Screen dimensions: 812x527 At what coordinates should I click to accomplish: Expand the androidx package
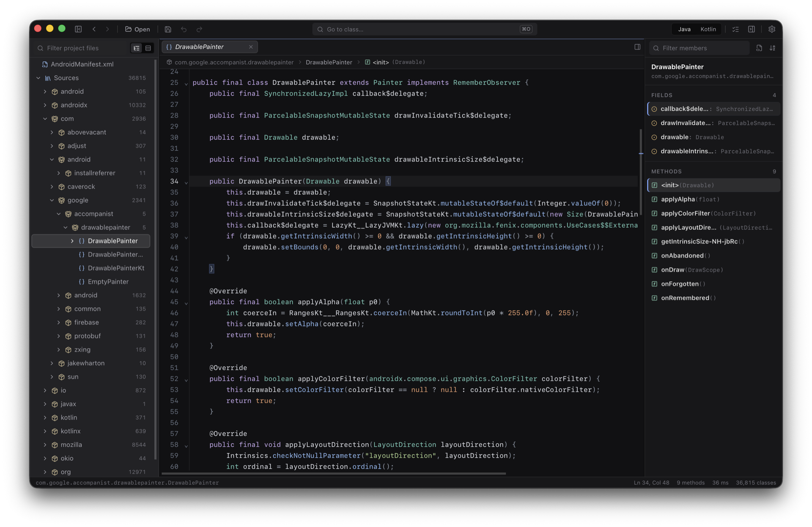(45, 105)
